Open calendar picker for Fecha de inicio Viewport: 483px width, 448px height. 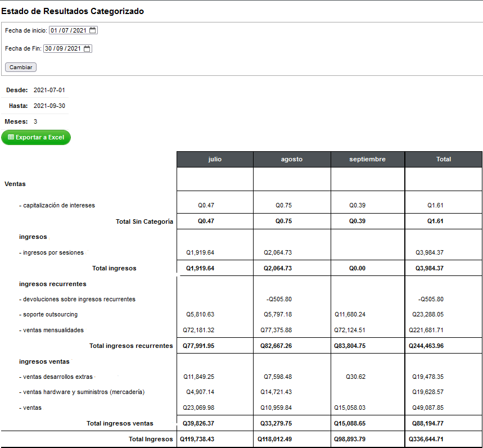(x=93, y=30)
